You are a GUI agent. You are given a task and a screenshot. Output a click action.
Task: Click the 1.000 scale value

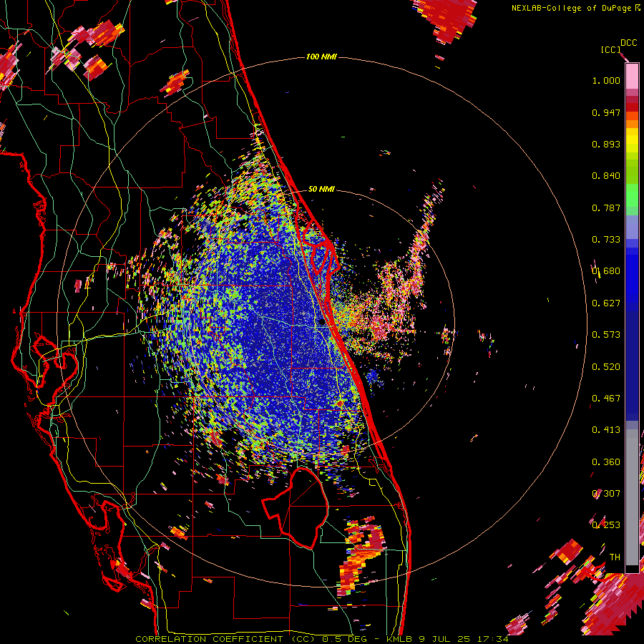(x=606, y=80)
